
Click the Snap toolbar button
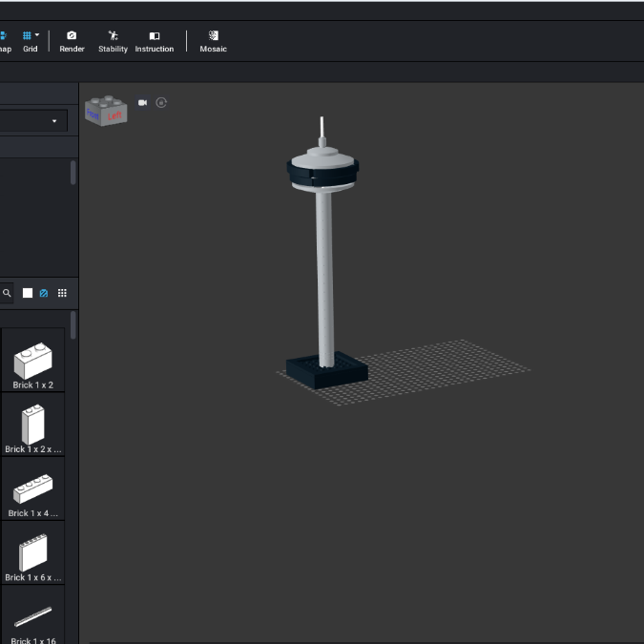5,41
